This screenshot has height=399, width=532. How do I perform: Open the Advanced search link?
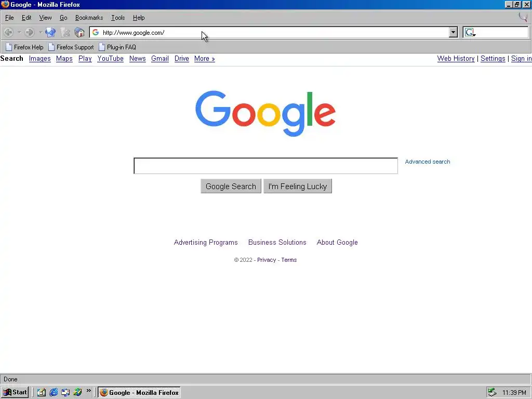(428, 162)
